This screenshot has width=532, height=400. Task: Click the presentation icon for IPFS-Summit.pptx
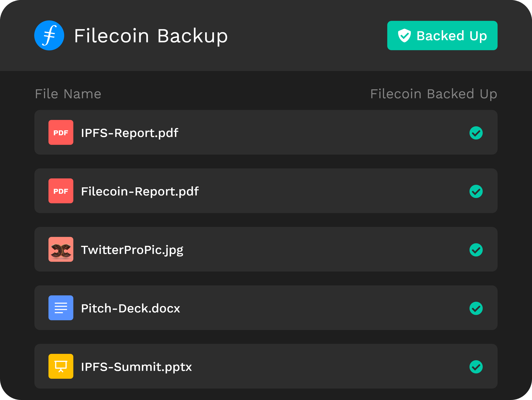[61, 366]
